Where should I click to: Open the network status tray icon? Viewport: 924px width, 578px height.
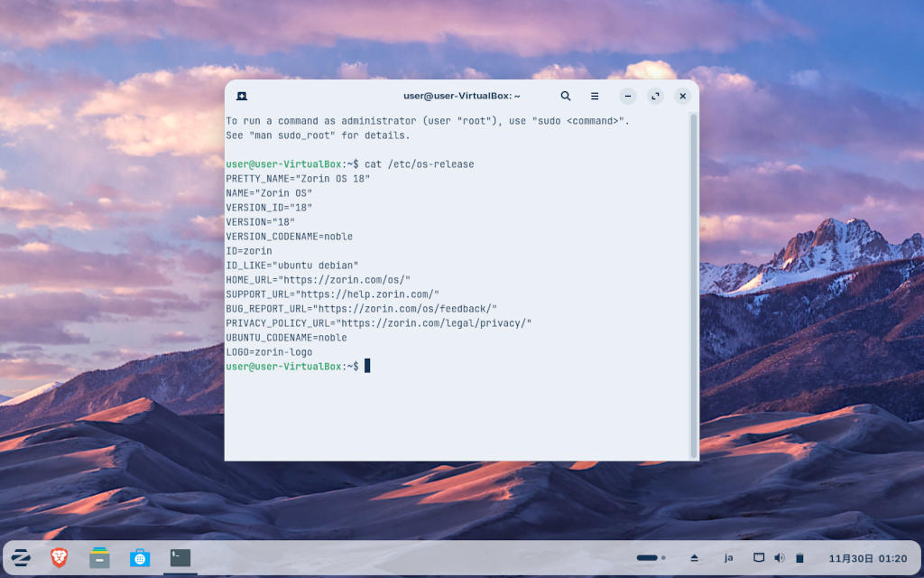[759, 558]
